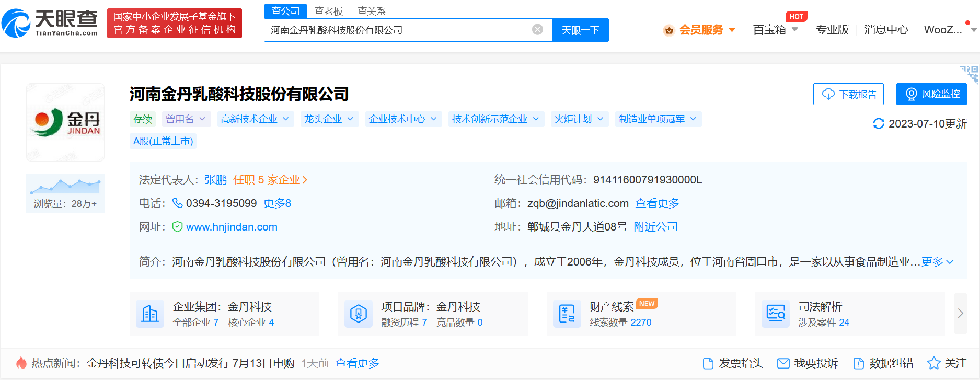The image size is (980, 380).
Task: Switch to the 查老板 tab
Action: 328,11
